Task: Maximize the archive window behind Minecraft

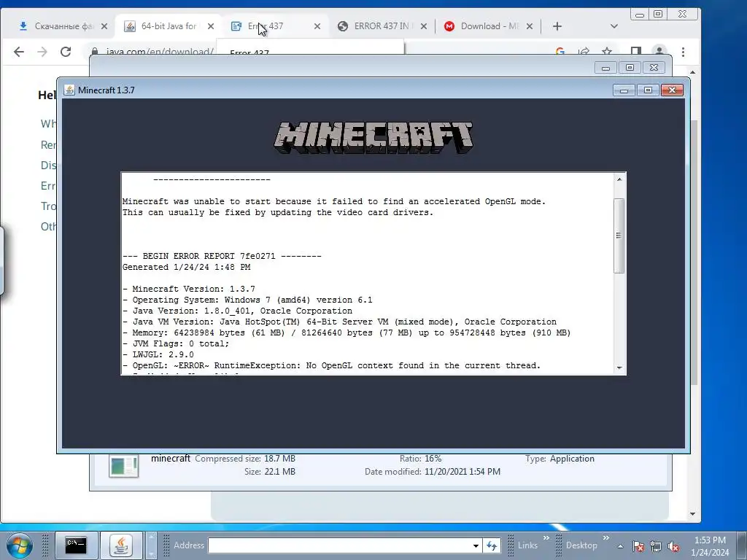Action: point(630,68)
